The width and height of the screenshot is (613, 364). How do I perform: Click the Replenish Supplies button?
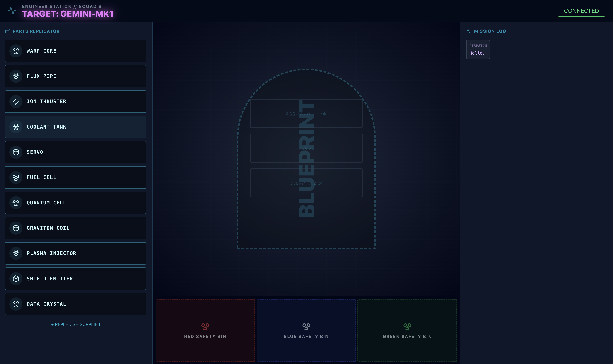[75, 324]
